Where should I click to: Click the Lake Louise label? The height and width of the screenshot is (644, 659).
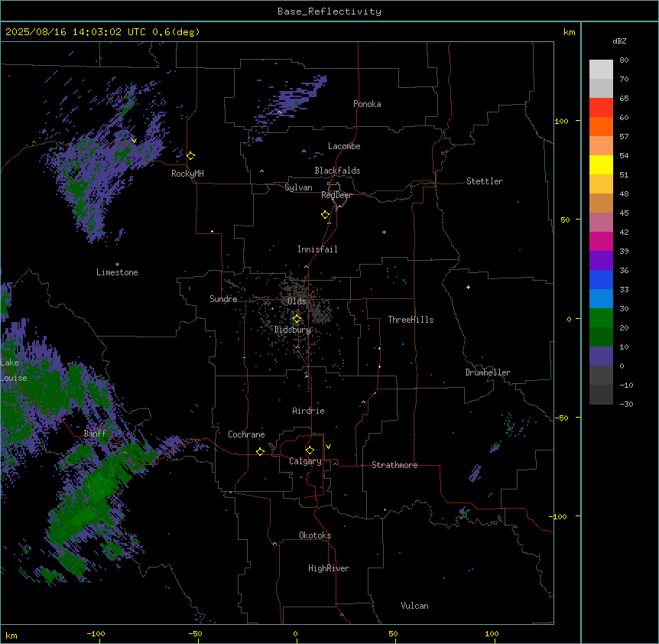(14, 370)
